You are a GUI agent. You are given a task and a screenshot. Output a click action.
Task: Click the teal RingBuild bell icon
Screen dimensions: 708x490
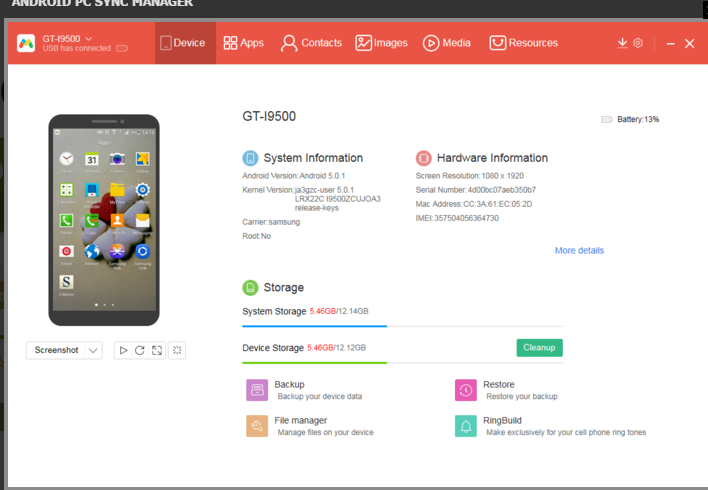466,426
